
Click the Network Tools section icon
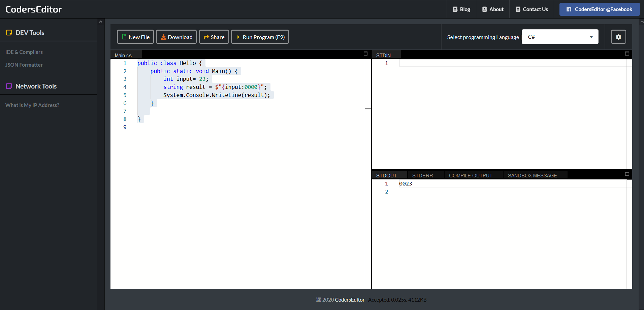click(x=9, y=86)
